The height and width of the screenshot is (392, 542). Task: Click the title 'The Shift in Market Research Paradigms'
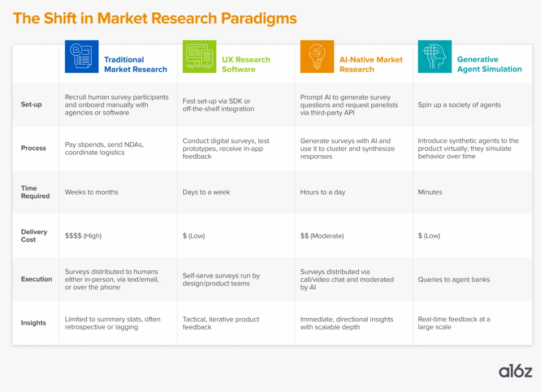click(x=154, y=19)
